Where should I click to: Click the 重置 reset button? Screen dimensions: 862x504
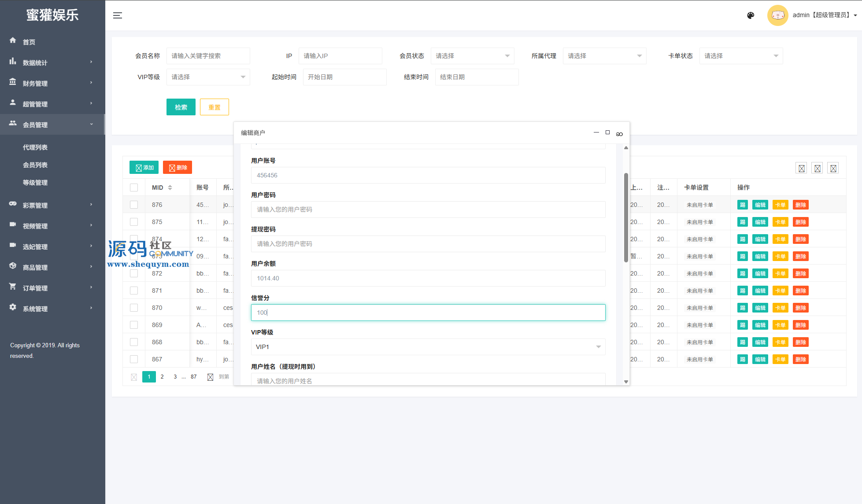coord(215,107)
